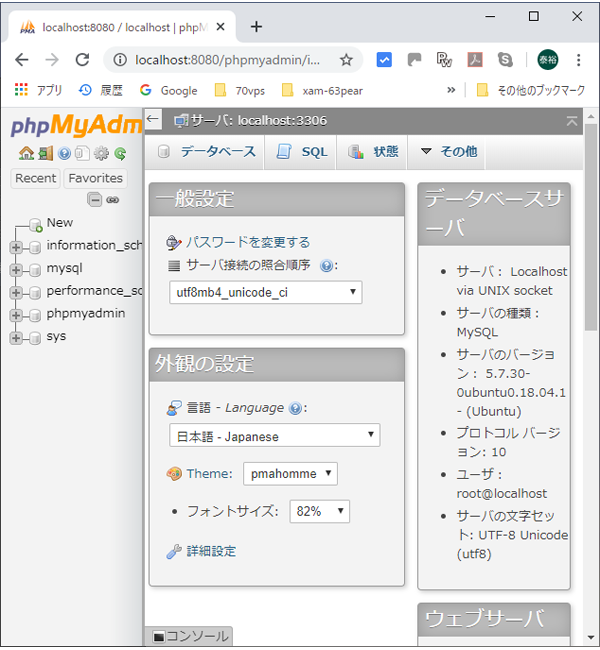This screenshot has height=650, width=600.
Task: Expand the phpmyadmin database node
Action: (16, 315)
